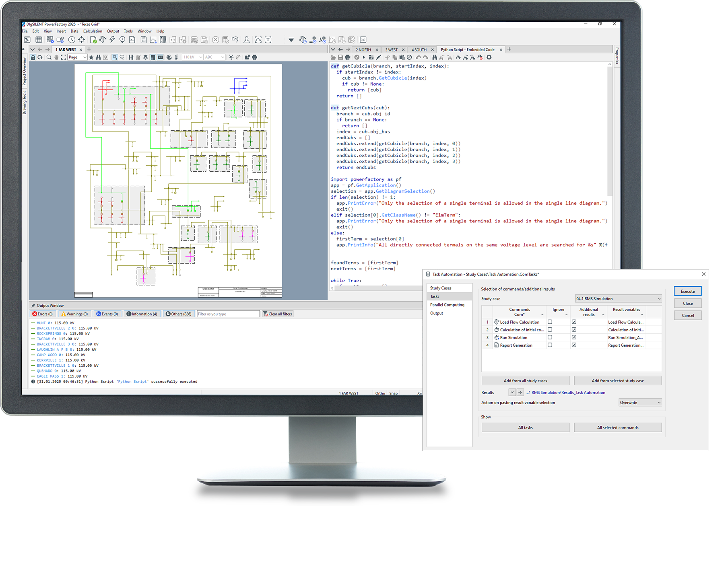Open the Calculation menu
This screenshot has height=573, width=728.
click(93, 31)
